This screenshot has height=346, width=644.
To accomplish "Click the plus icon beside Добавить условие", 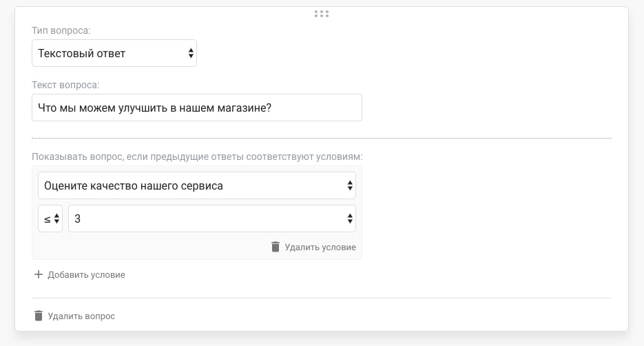I will click(39, 274).
